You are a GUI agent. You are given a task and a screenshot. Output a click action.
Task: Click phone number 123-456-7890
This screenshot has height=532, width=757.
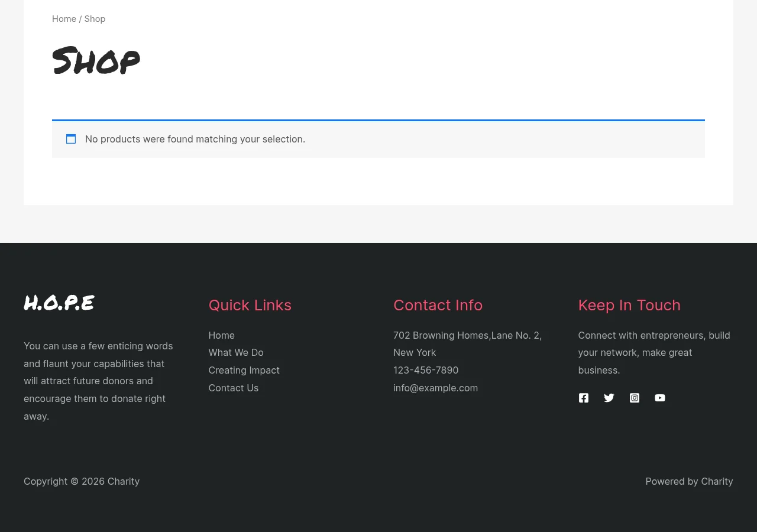point(426,370)
